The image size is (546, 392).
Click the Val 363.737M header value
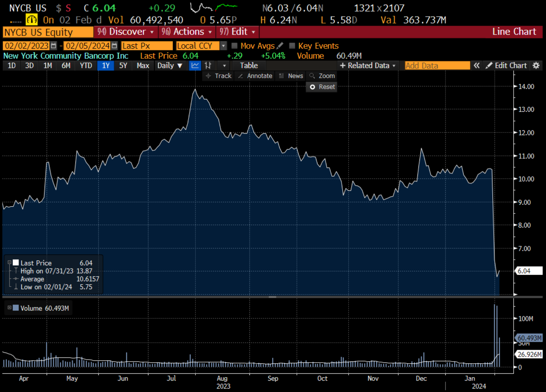[x=413, y=20]
